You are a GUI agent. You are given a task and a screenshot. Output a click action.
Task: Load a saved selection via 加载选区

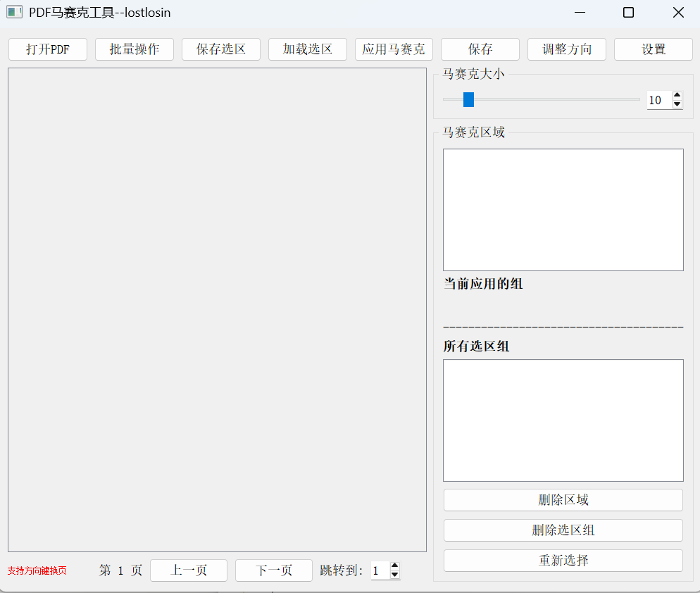pyautogui.click(x=307, y=49)
